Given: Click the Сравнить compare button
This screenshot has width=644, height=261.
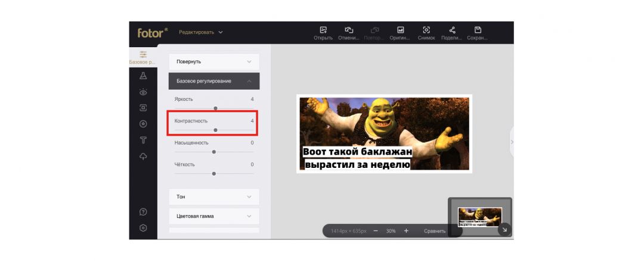Looking at the screenshot, I should point(435,231).
